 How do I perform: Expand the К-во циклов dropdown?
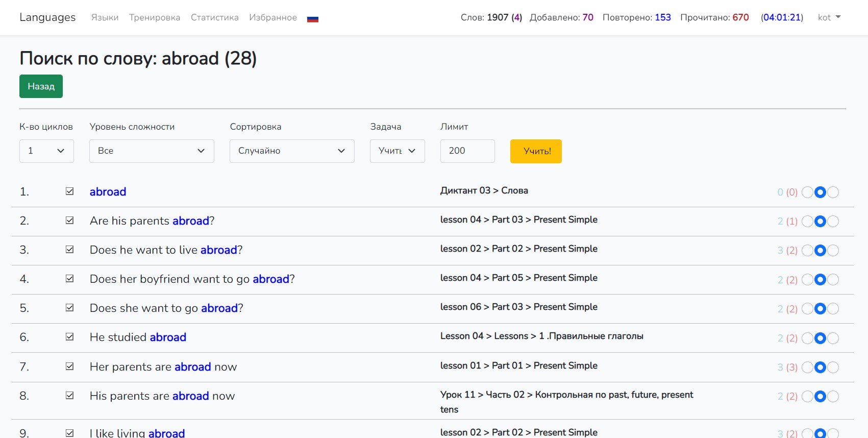coord(46,151)
